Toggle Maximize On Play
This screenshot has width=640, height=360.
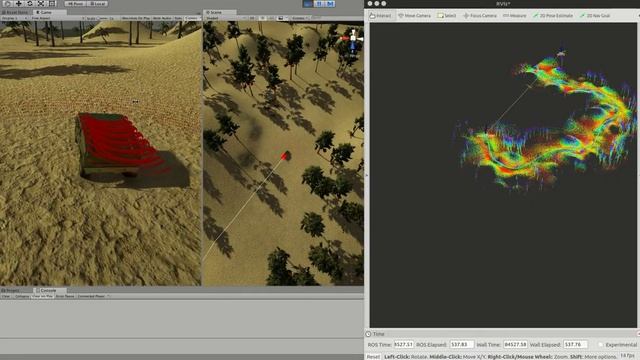(x=136, y=18)
